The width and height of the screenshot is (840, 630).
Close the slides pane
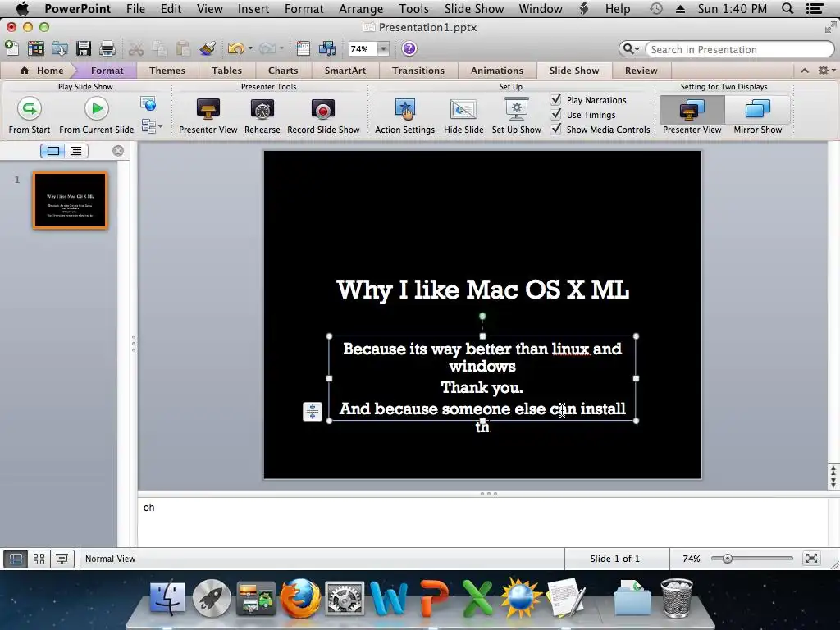tap(118, 151)
